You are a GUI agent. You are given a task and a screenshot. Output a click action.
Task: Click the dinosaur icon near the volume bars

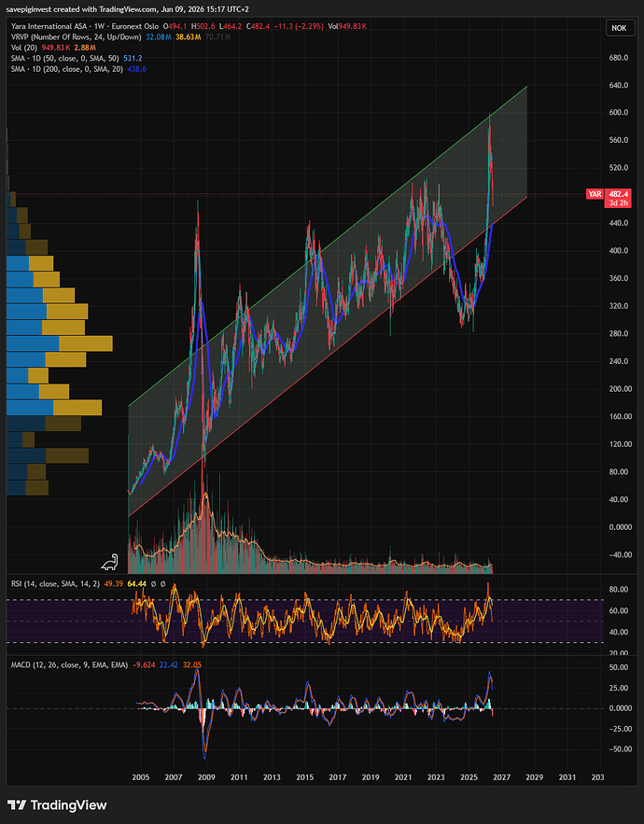110,563
